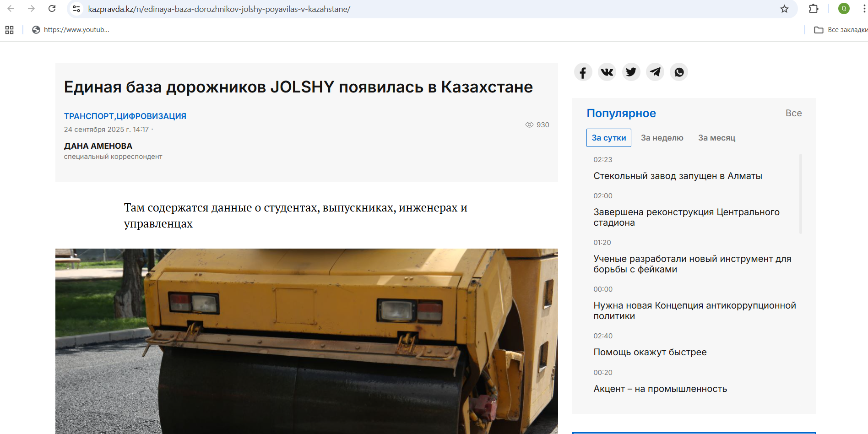Select the За сутки tab
Screen dimensions: 868x434
pyautogui.click(x=608, y=138)
